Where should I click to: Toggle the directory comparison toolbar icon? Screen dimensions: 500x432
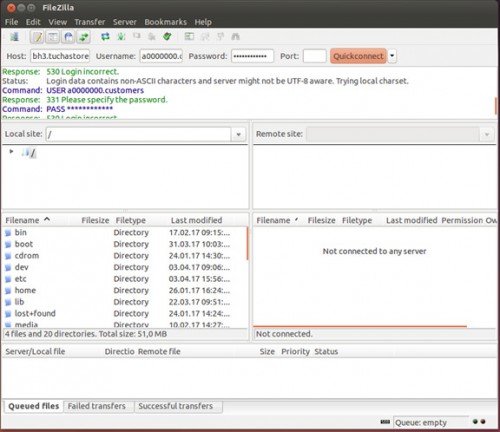(x=205, y=37)
